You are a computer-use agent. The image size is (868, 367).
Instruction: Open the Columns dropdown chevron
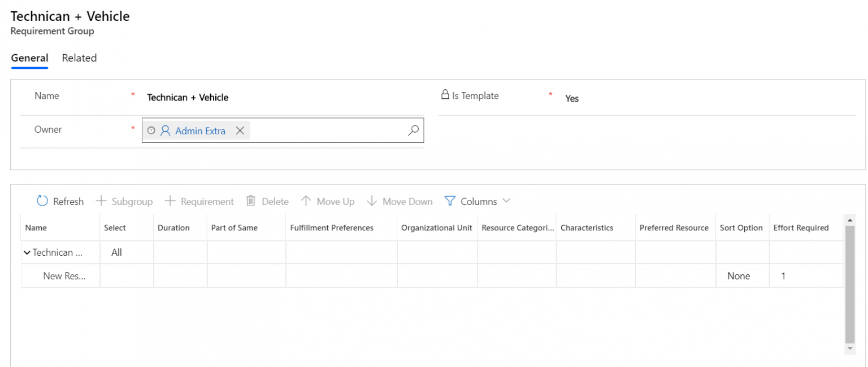click(506, 201)
